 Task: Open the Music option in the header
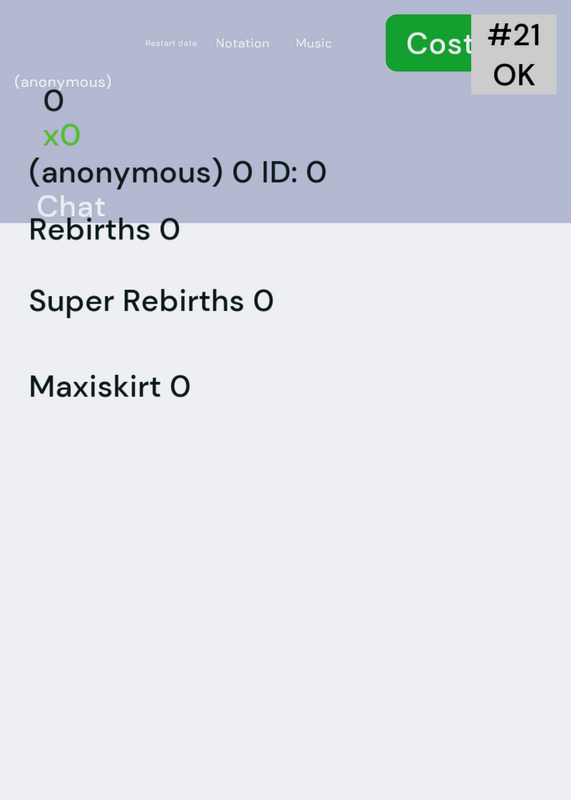tap(314, 43)
